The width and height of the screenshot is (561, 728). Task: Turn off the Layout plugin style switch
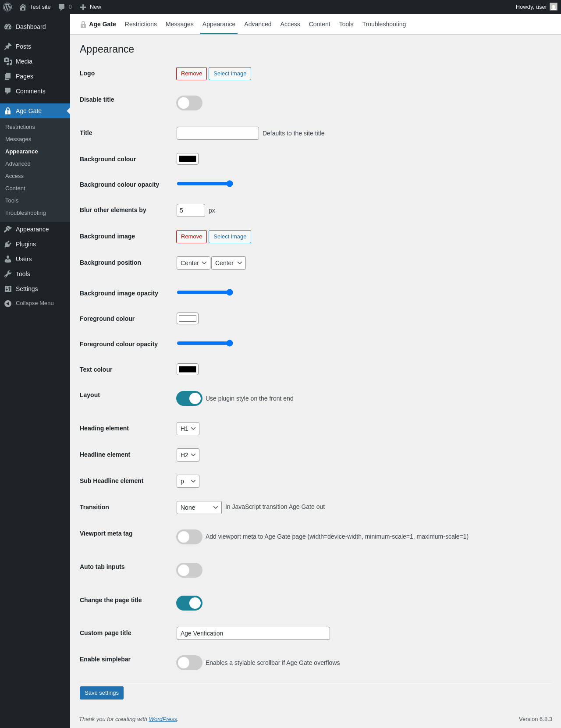[x=189, y=398]
